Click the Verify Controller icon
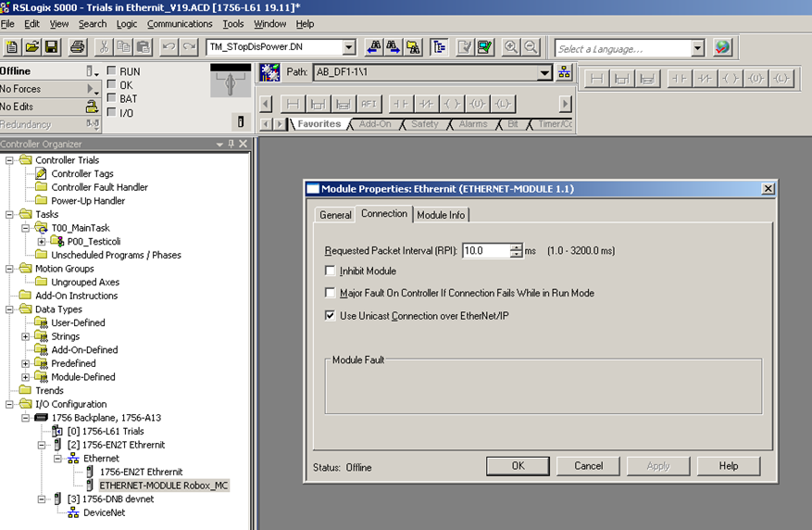 485,47
